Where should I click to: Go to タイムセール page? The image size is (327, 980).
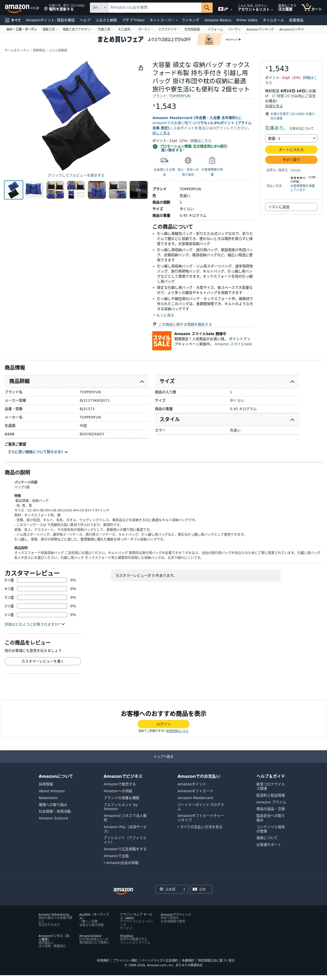click(x=273, y=20)
